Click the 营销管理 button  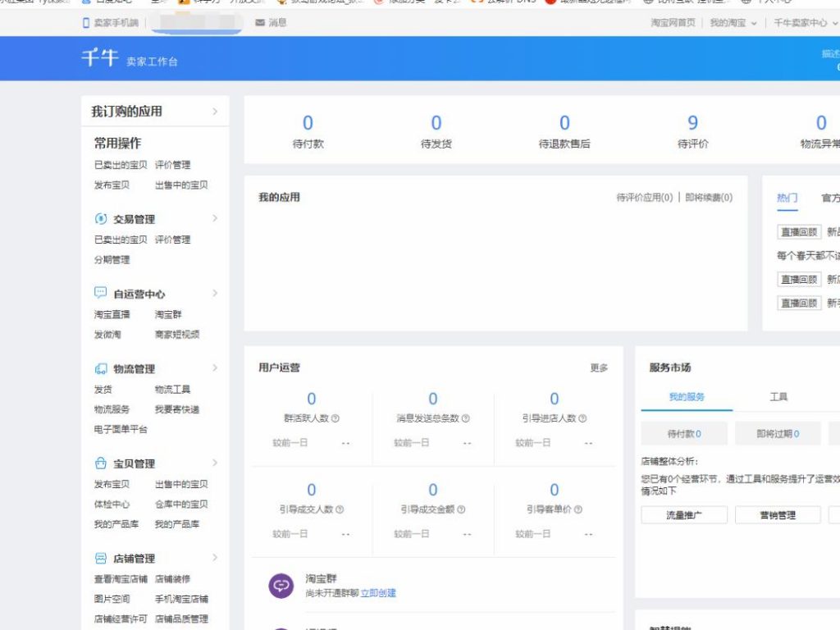tap(778, 514)
